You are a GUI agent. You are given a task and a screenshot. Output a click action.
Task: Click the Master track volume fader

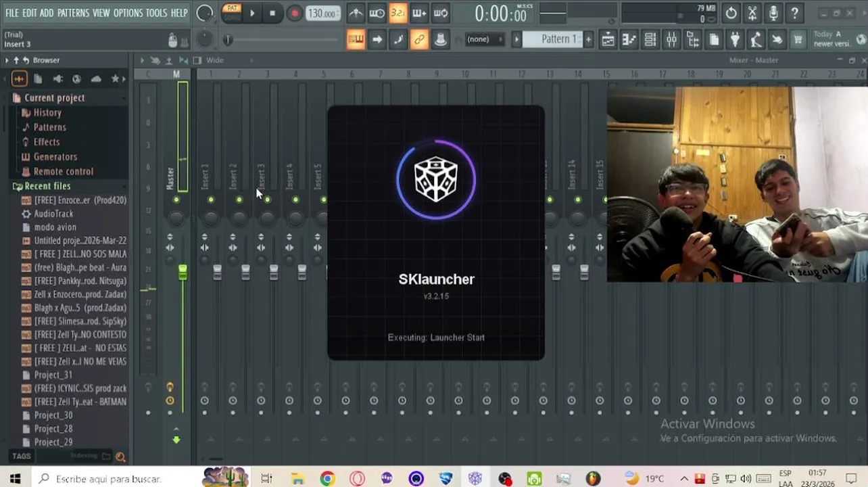(183, 273)
